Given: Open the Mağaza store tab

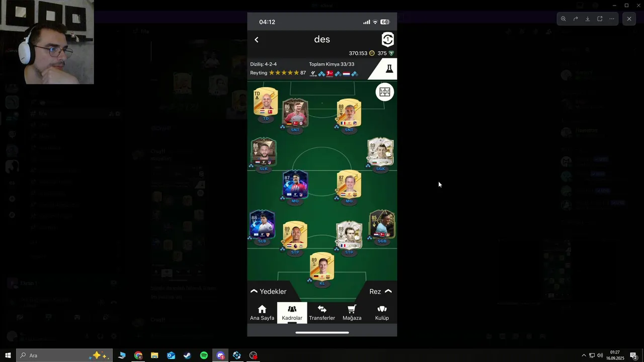Looking at the screenshot, I should click(352, 313).
